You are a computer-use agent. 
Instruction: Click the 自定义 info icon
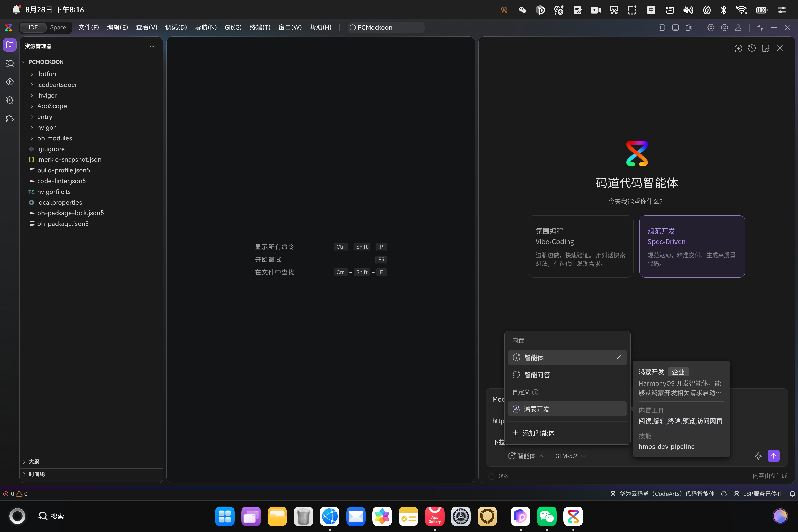coord(535,392)
